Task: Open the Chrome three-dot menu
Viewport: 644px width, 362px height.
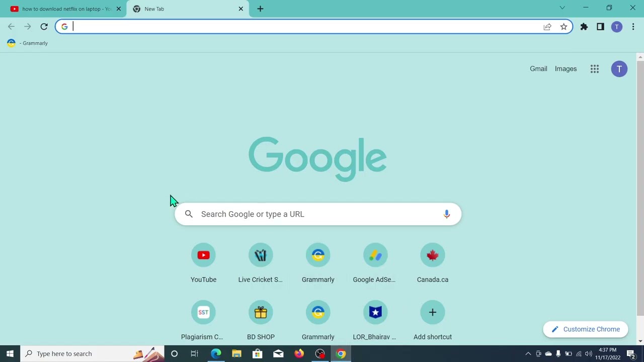Action: (633, 27)
